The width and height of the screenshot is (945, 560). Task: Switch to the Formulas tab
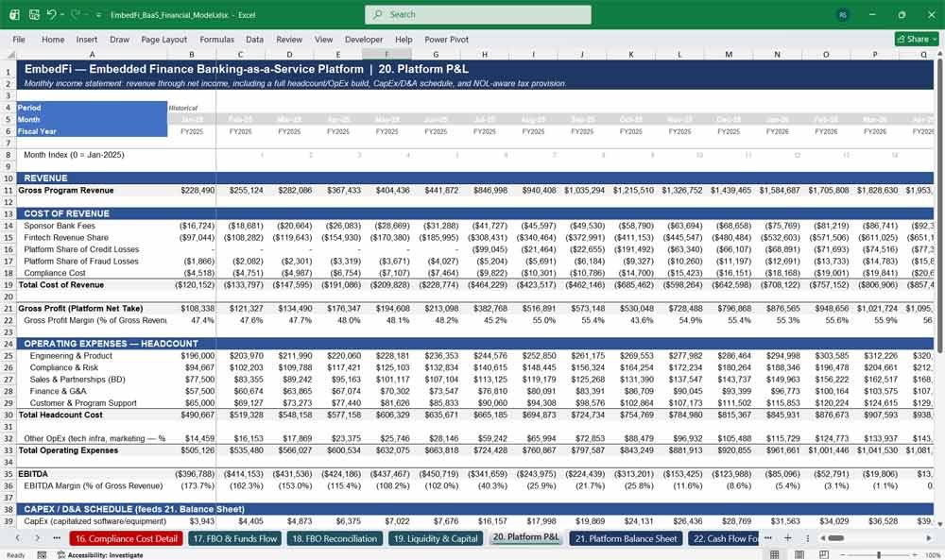(x=217, y=39)
